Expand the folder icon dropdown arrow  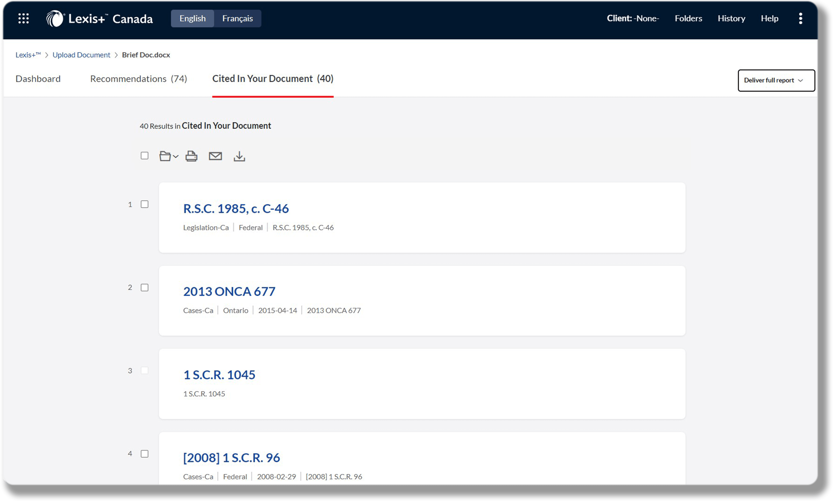176,156
